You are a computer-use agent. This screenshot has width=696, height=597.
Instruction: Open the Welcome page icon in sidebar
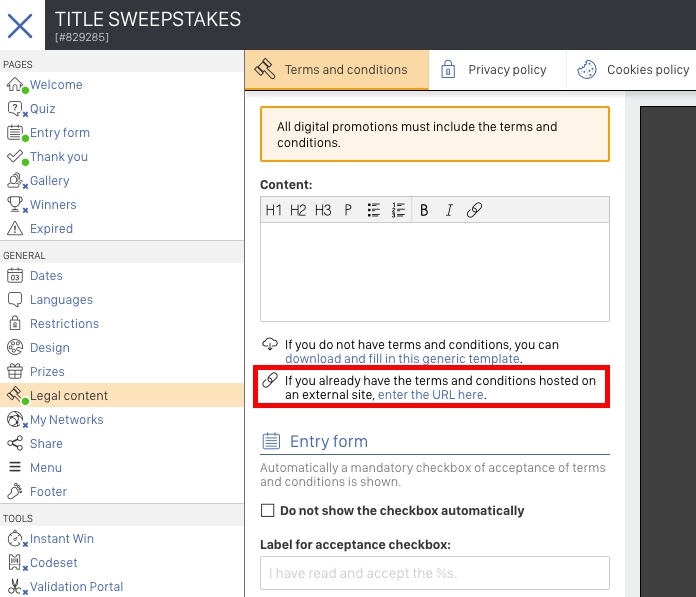click(x=15, y=84)
